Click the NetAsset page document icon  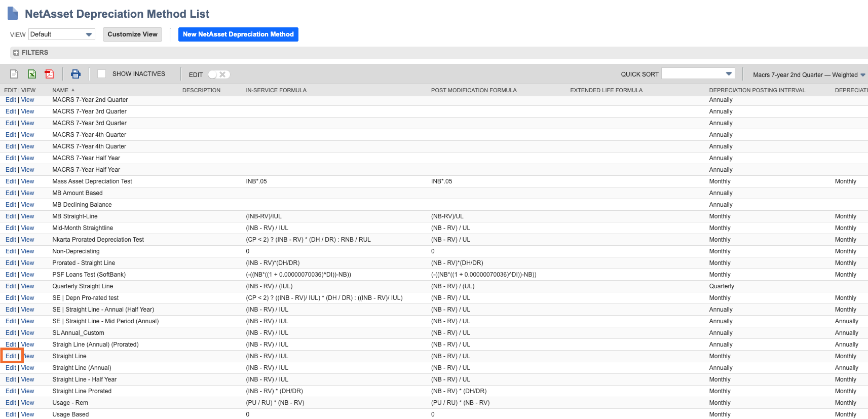(13, 14)
